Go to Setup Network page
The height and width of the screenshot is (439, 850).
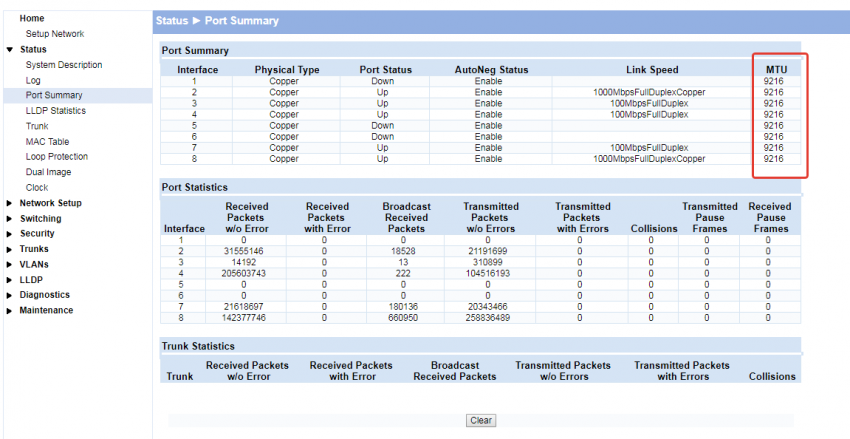(55, 34)
